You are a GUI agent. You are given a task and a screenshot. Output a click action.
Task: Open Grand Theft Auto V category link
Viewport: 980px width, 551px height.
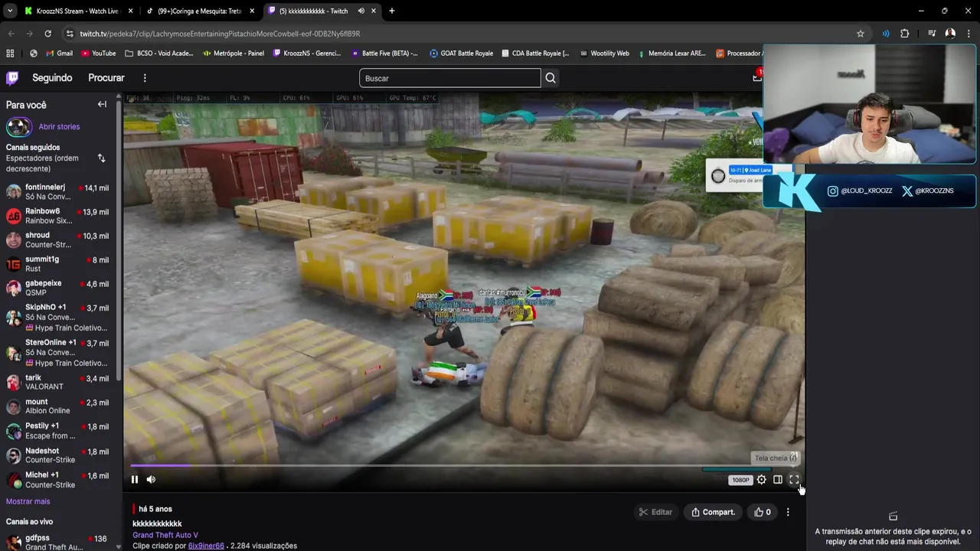click(165, 535)
